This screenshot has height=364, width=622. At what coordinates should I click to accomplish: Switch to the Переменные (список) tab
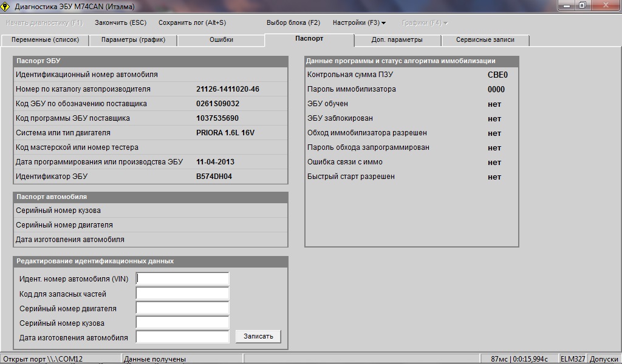45,40
